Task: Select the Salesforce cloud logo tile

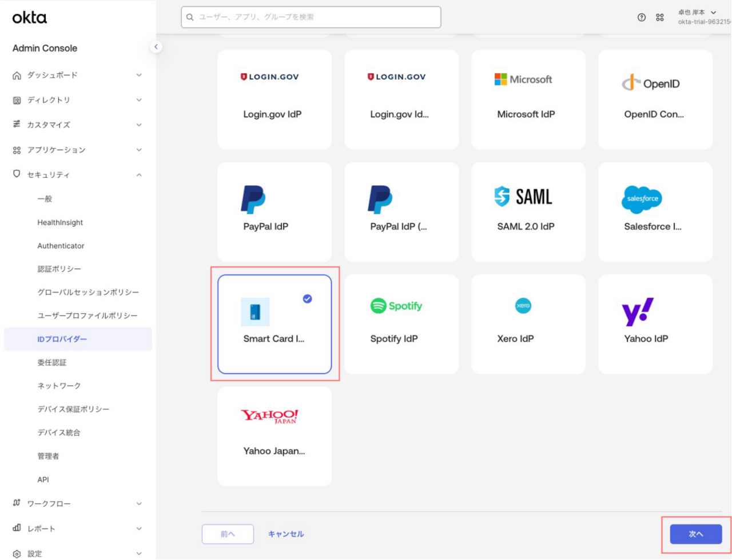Action: (x=642, y=199)
